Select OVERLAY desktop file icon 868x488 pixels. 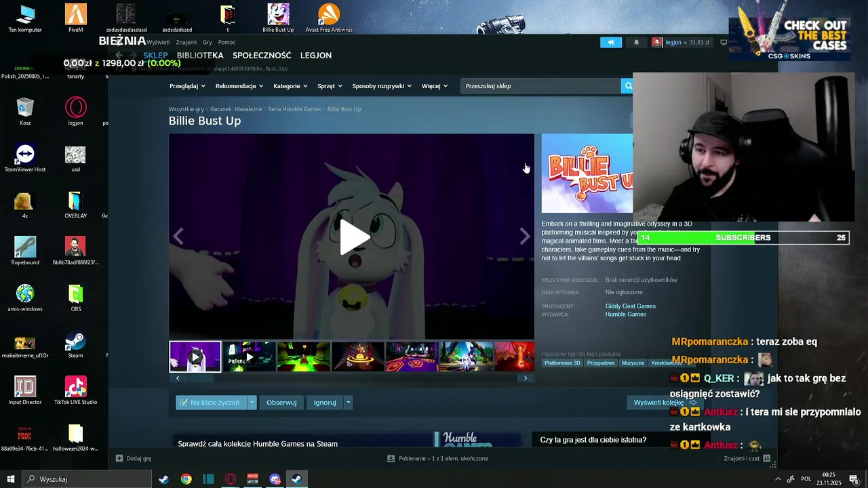(x=76, y=205)
